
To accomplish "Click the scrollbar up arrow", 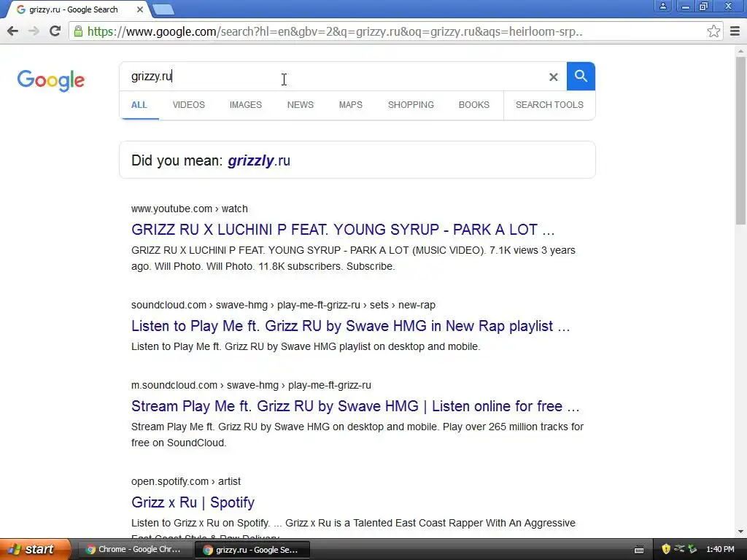I will 741,50.
